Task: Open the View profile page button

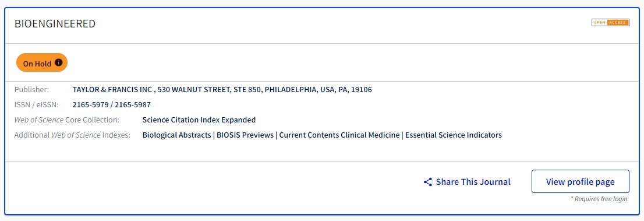Action: click(x=581, y=181)
